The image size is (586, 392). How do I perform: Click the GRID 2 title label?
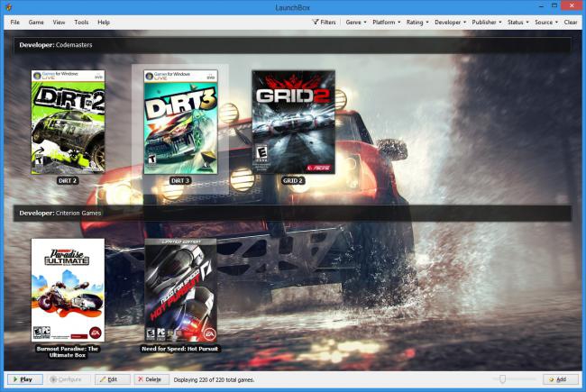[293, 180]
